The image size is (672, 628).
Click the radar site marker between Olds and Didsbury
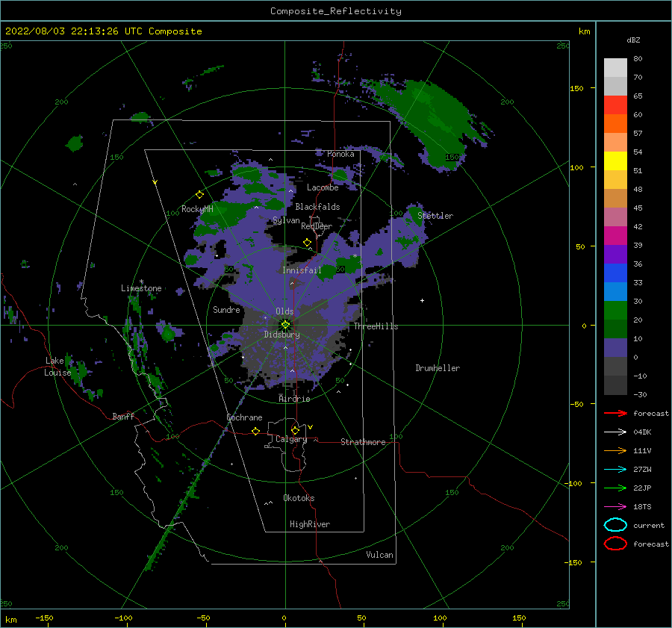tap(285, 325)
